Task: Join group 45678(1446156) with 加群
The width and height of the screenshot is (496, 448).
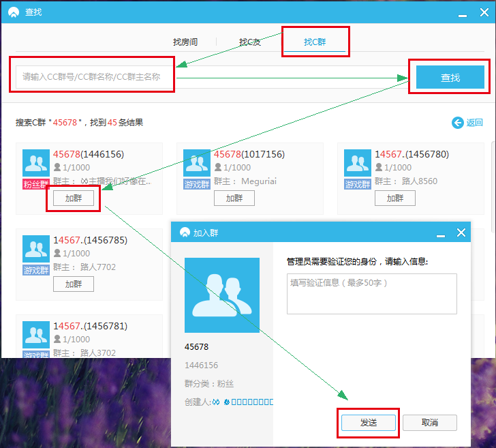Action: [74, 198]
